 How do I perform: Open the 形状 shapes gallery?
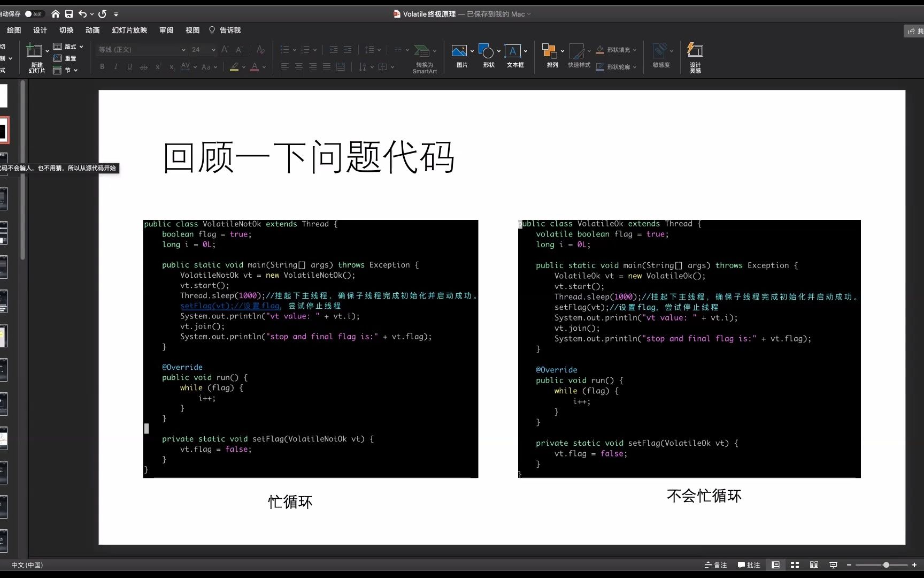pyautogui.click(x=489, y=56)
